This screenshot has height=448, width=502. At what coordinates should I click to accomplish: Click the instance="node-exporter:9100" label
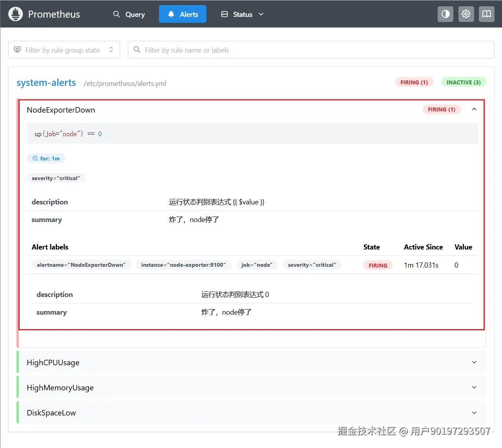183,265
